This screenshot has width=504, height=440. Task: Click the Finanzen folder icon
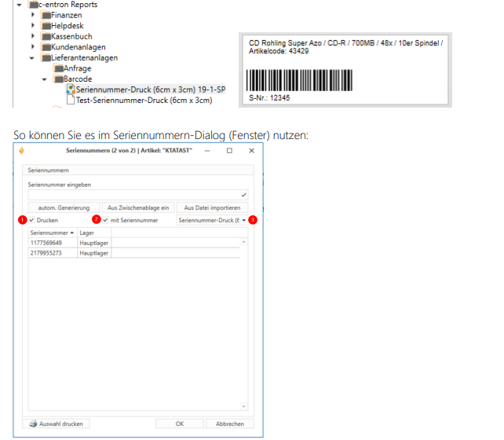click(x=46, y=15)
